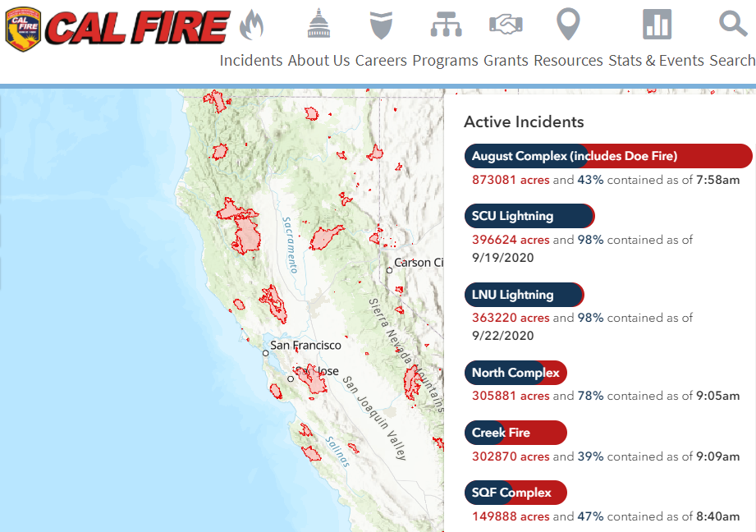Click the flame Incidents icon
This screenshot has height=532, width=756.
[x=251, y=25]
